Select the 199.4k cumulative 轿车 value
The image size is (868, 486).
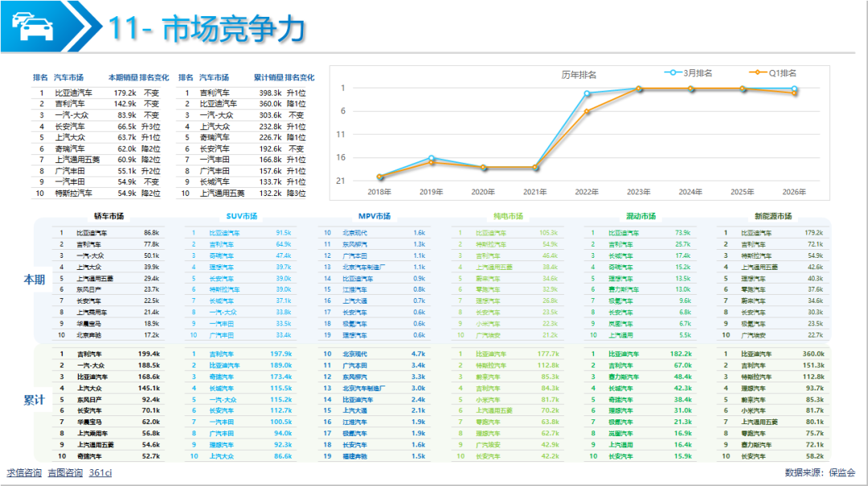point(149,353)
